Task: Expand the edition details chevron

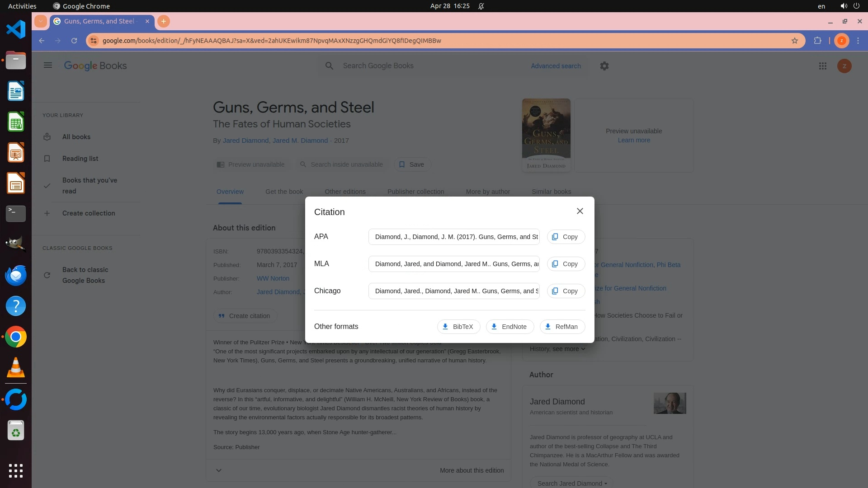Action: [219, 470]
